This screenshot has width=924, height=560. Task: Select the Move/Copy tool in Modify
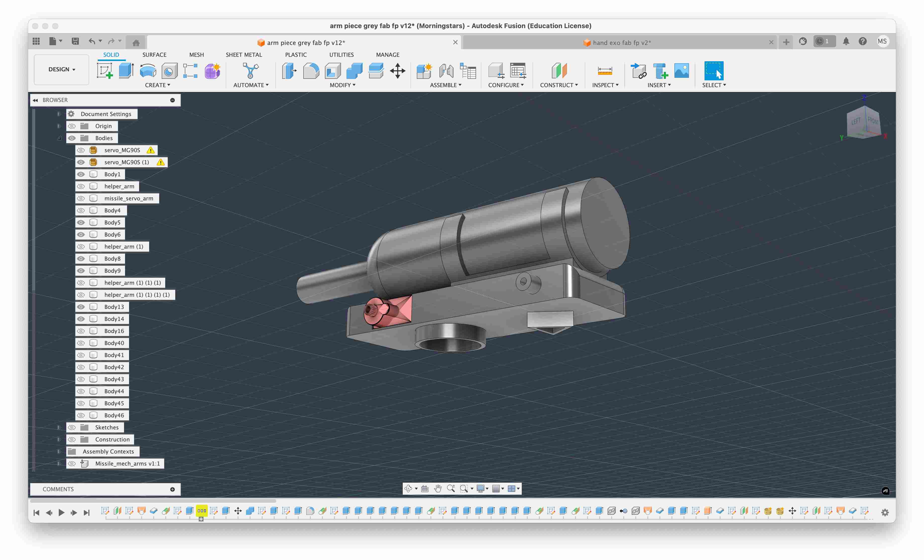click(397, 71)
